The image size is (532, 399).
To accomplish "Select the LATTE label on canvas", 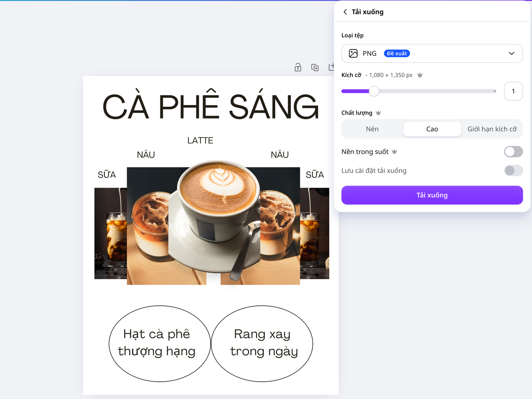I will click(200, 140).
